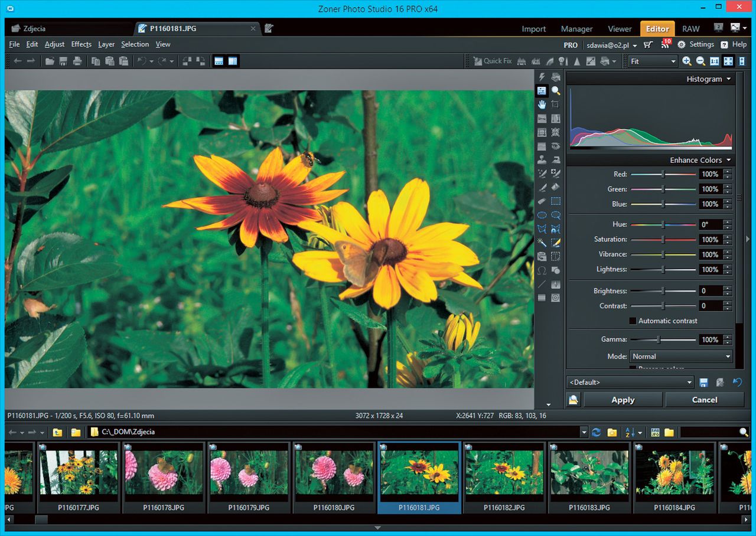This screenshot has height=536, width=756.
Task: Select the Magic wand tool
Action: tap(542, 243)
